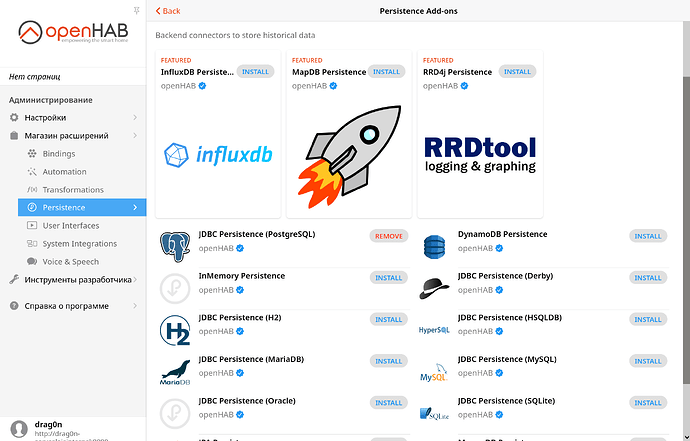This screenshot has height=441, width=690.
Task: Click the MySQL dolphin logo
Action: click(x=434, y=372)
